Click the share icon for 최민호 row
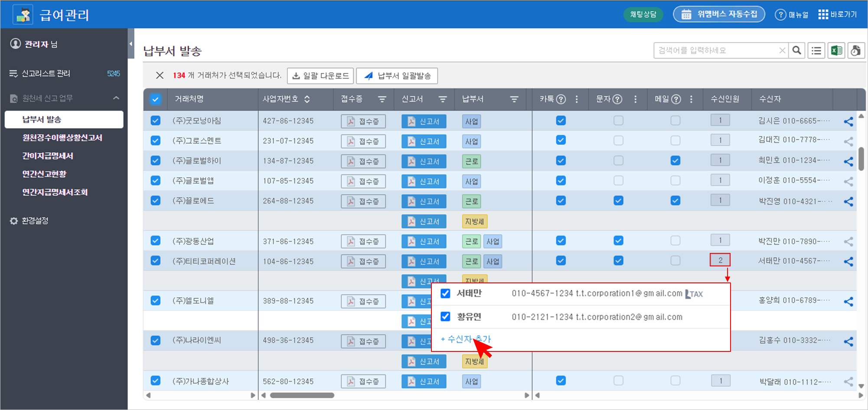868x410 pixels. click(x=848, y=161)
